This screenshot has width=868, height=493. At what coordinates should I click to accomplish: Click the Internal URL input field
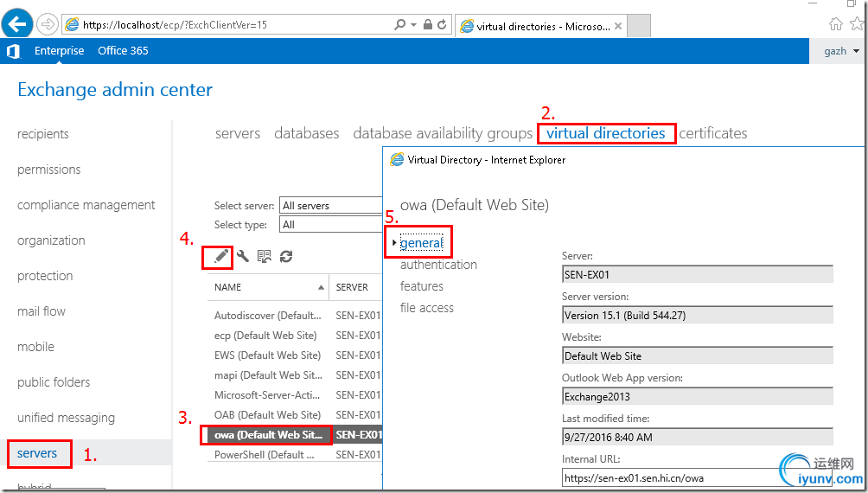click(x=697, y=477)
